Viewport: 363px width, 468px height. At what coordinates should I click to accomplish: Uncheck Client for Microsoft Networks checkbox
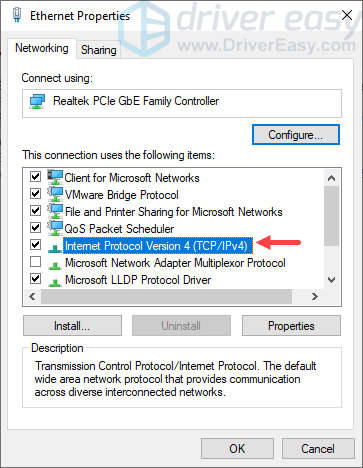[35, 176]
